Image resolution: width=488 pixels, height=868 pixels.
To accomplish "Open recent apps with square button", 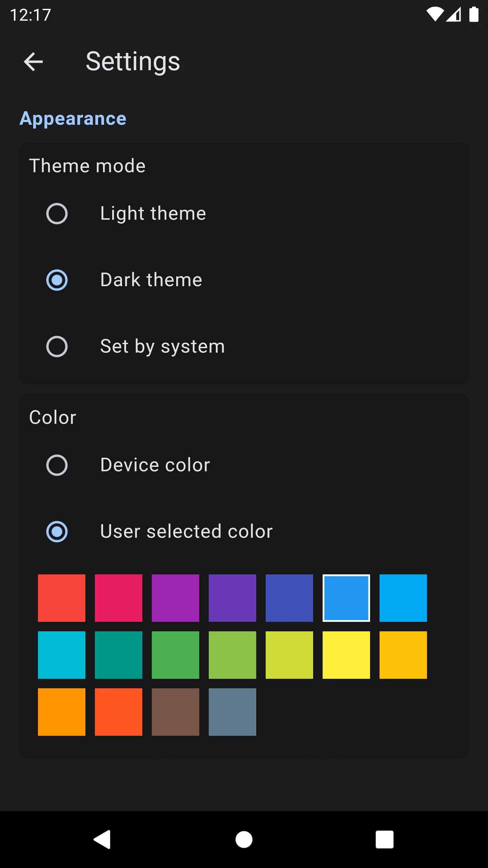I will coord(384,840).
